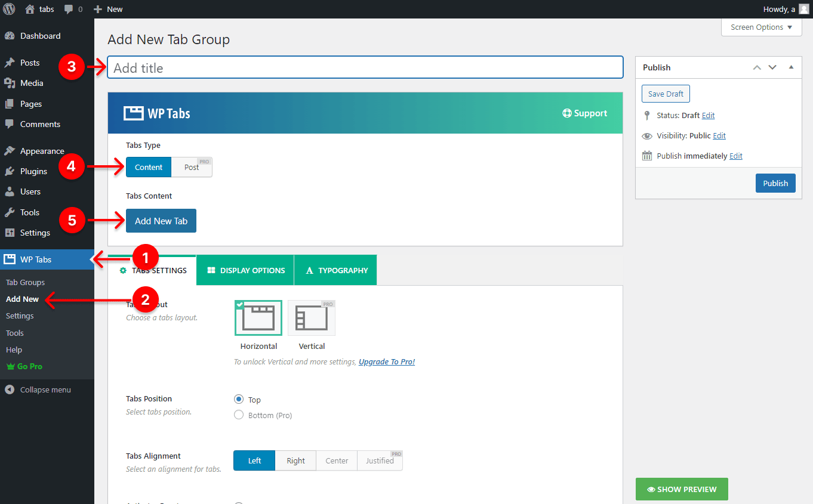Click the Users person icon

click(10, 191)
